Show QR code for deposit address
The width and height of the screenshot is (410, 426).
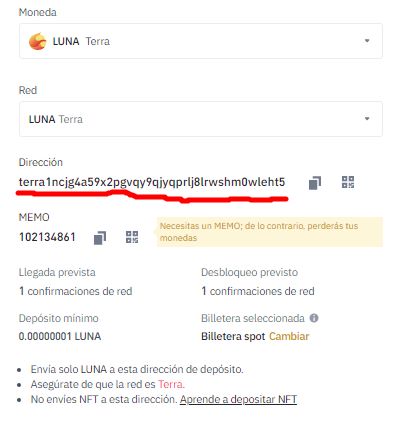coord(348,182)
